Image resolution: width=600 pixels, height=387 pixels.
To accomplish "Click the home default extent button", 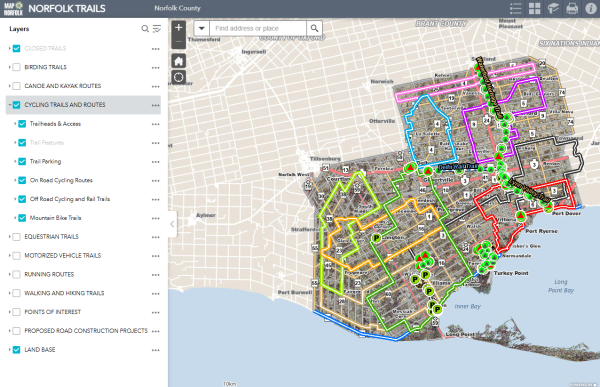I will pyautogui.click(x=178, y=61).
